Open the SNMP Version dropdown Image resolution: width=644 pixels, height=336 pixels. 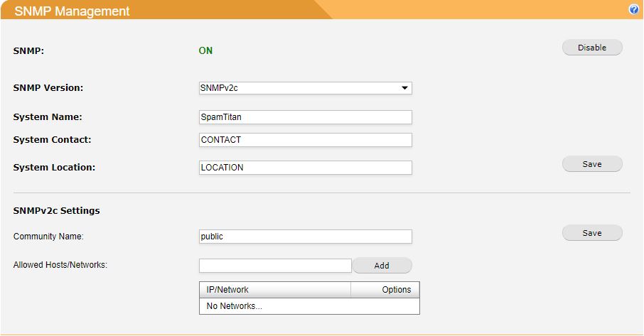(x=305, y=88)
